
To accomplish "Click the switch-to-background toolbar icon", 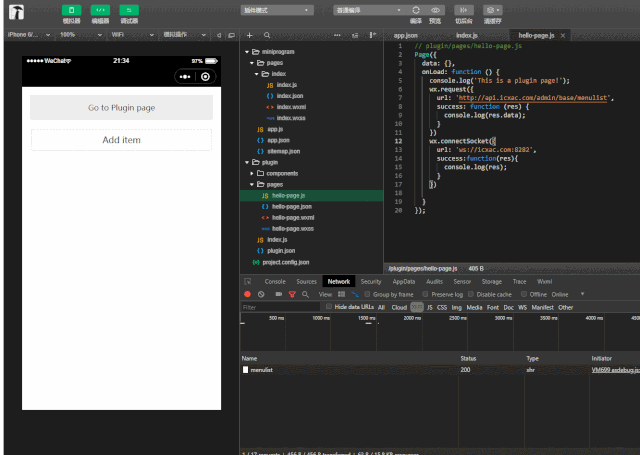I will (x=464, y=10).
